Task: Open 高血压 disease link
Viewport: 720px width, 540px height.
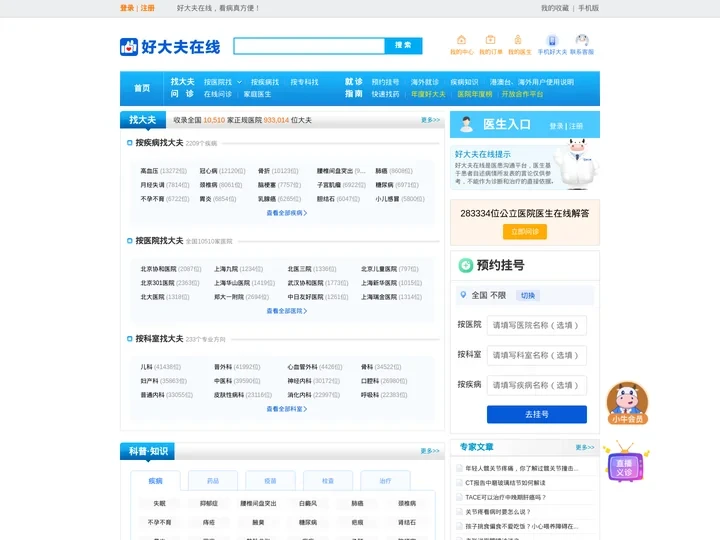Action: (x=149, y=171)
